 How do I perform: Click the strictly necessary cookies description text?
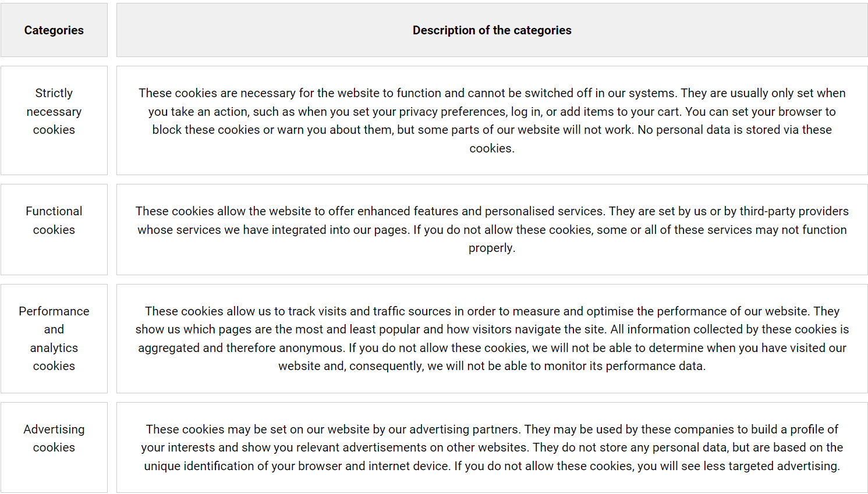[492, 120]
